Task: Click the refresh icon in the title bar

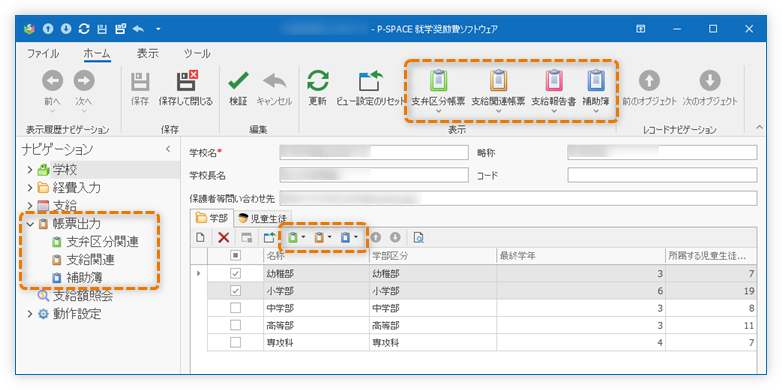Action: coord(84,29)
